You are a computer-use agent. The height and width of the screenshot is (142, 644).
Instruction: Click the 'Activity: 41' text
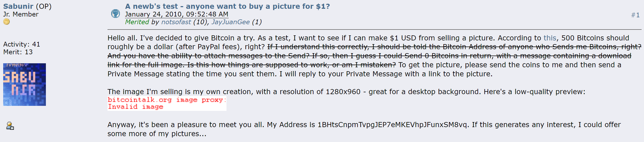click(22, 44)
